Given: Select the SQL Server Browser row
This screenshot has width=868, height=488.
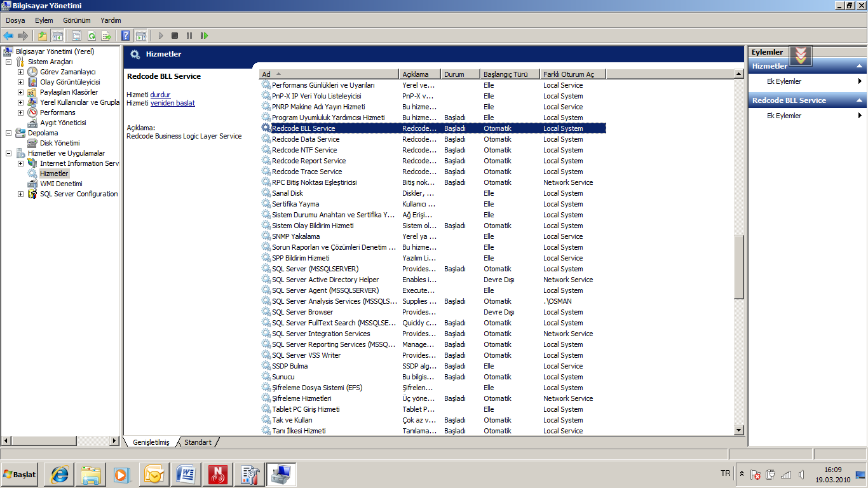Looking at the screenshot, I should tap(433, 312).
